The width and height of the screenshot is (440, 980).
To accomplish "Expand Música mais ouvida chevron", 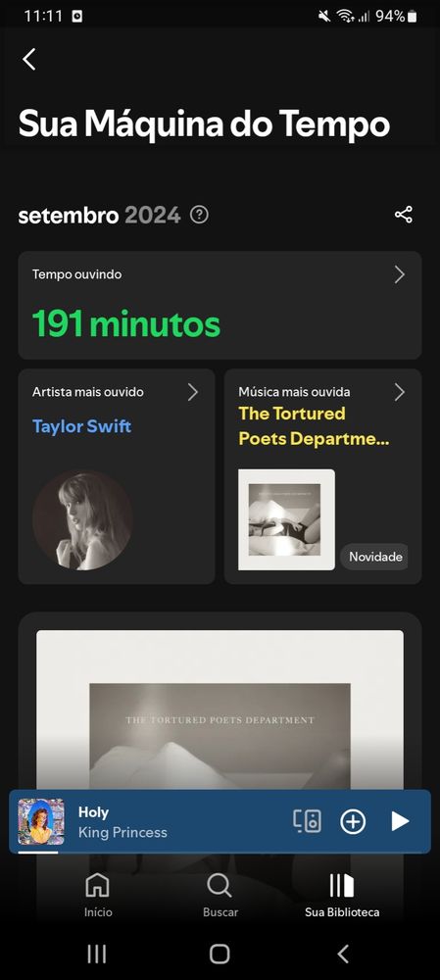I will click(400, 392).
